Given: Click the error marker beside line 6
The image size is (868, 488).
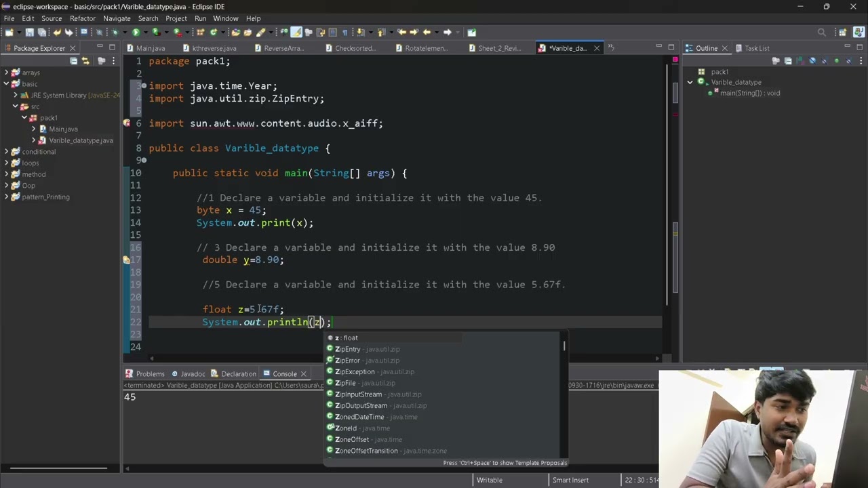Looking at the screenshot, I should [x=126, y=123].
